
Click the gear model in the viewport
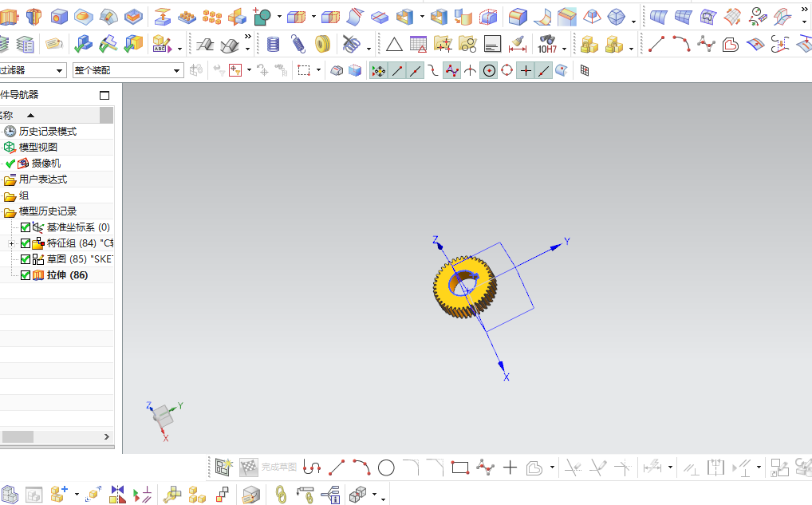click(464, 286)
